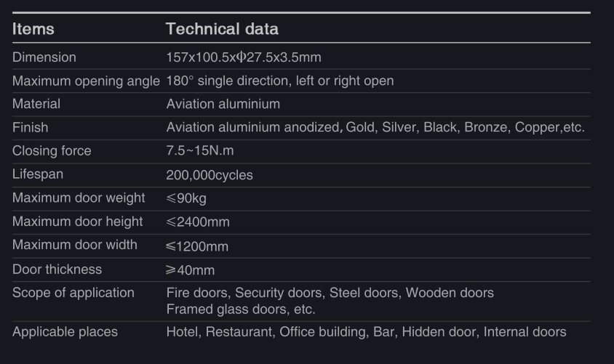Click the Aviation aluminium material value
This screenshot has height=364, width=614.
pos(223,104)
